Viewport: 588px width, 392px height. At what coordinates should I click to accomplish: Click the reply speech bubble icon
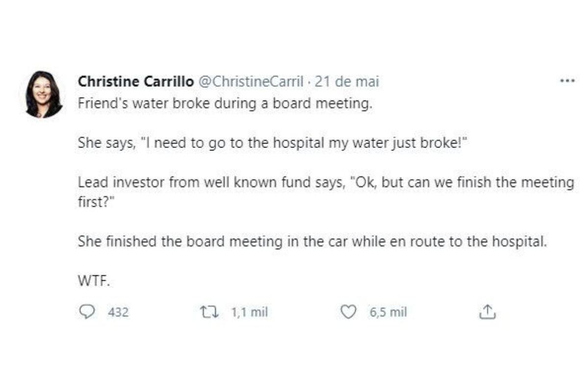click(x=87, y=312)
